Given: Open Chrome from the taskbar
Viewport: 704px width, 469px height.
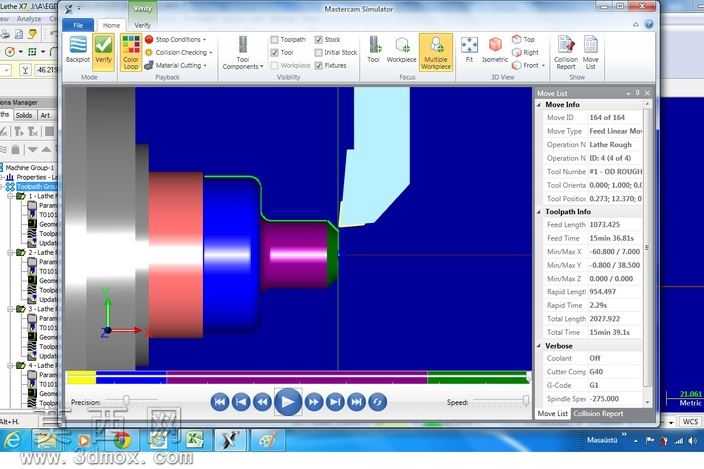Looking at the screenshot, I should [x=122, y=440].
